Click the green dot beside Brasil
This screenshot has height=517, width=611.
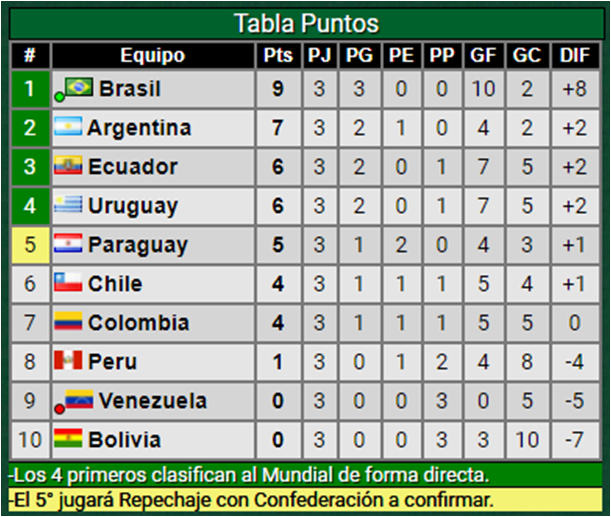[60, 97]
